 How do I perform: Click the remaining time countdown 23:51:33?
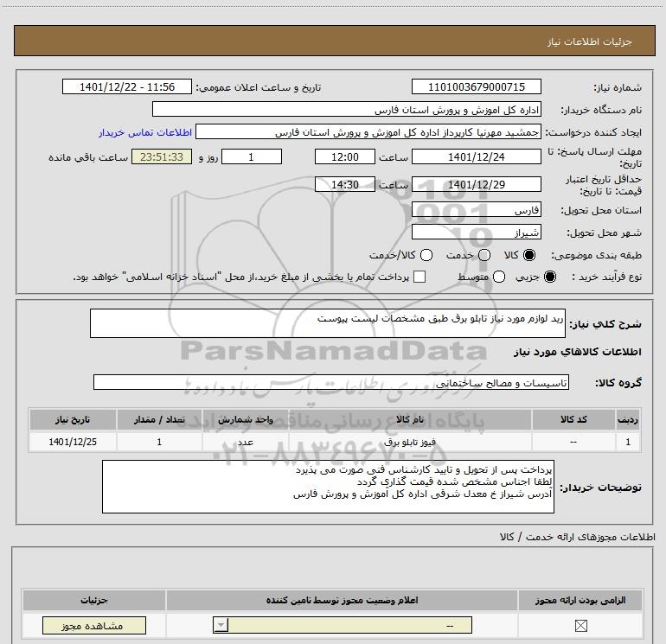tap(162, 156)
